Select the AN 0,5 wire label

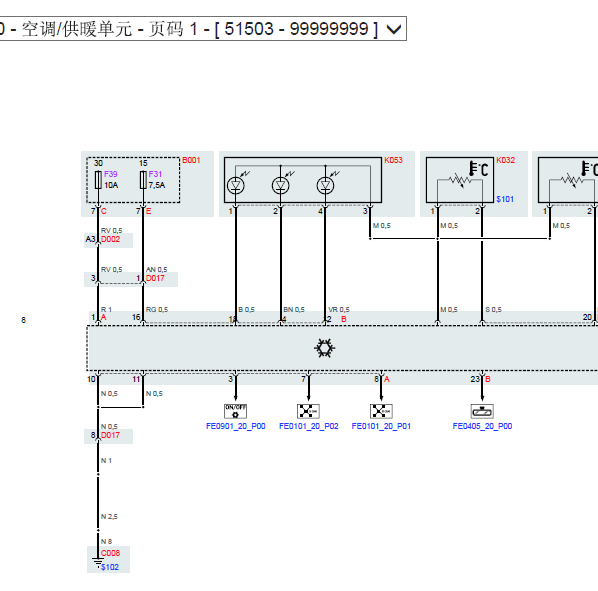156,270
